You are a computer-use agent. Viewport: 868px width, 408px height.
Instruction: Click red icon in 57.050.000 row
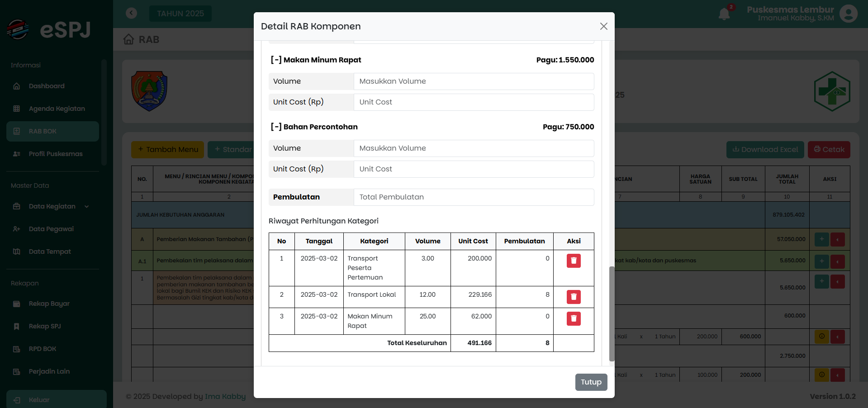838,239
